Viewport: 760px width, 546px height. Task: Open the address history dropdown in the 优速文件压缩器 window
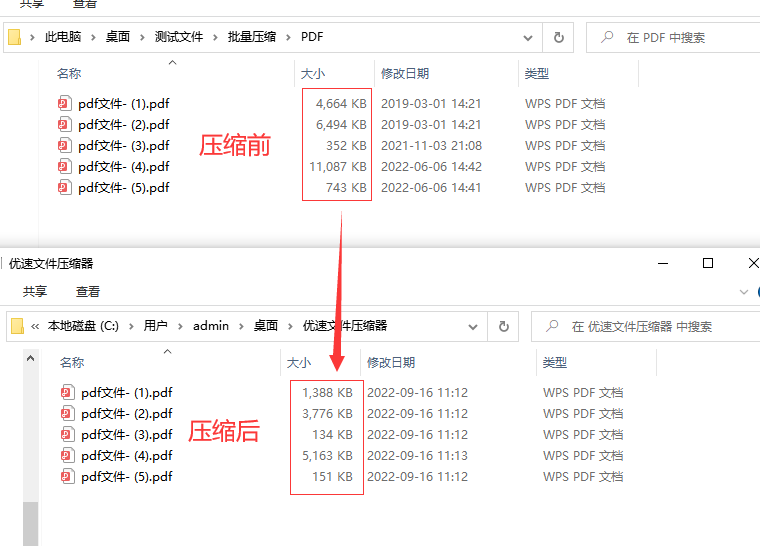point(473,327)
